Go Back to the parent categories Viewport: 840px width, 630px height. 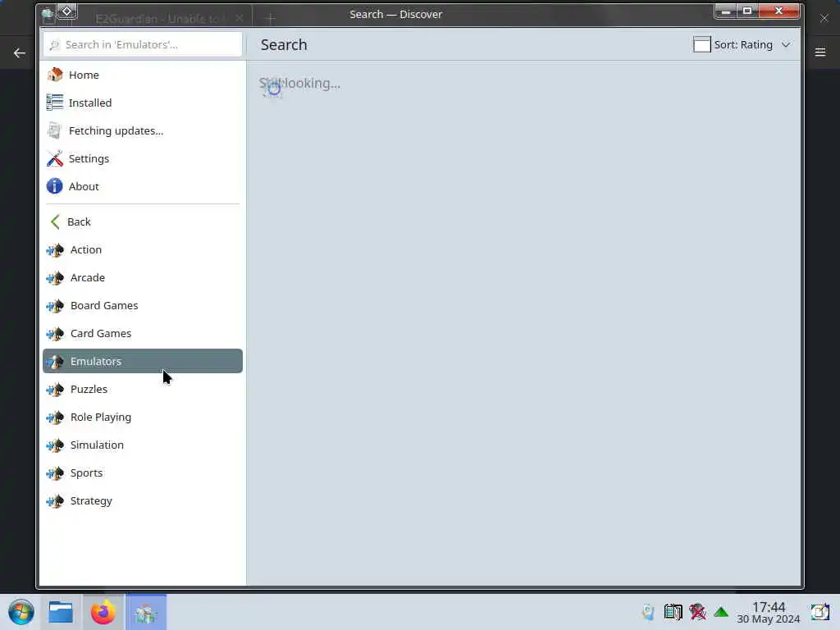[x=143, y=221]
